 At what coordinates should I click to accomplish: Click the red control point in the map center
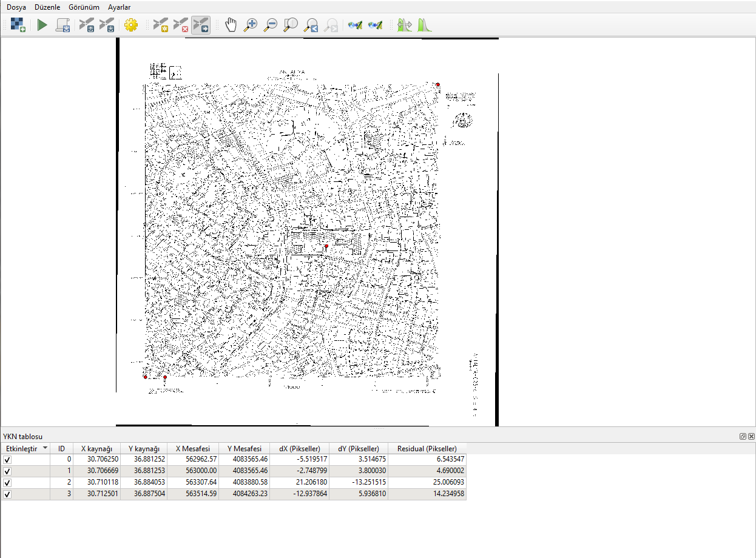point(326,246)
